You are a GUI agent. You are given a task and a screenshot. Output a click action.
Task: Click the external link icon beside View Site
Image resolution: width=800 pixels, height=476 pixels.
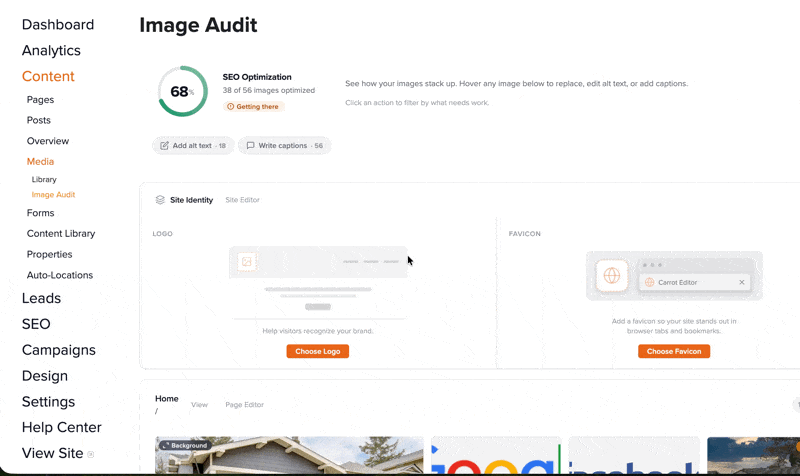coord(91,454)
